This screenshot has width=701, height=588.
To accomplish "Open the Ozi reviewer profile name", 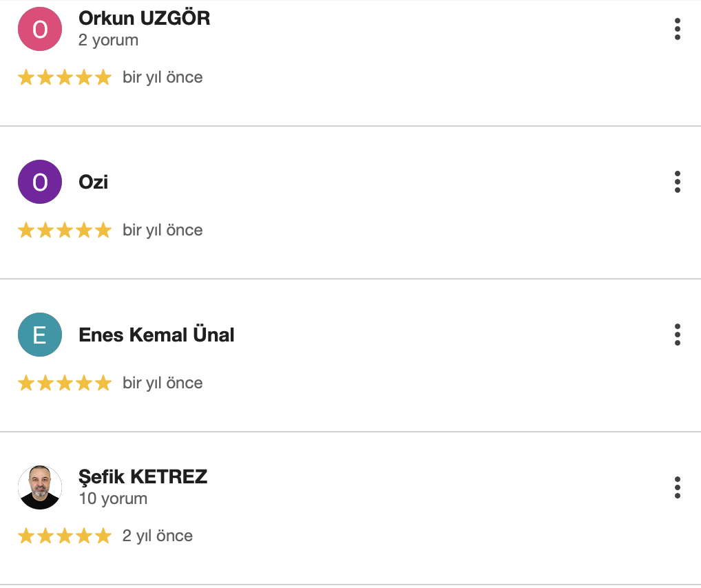I will click(94, 182).
